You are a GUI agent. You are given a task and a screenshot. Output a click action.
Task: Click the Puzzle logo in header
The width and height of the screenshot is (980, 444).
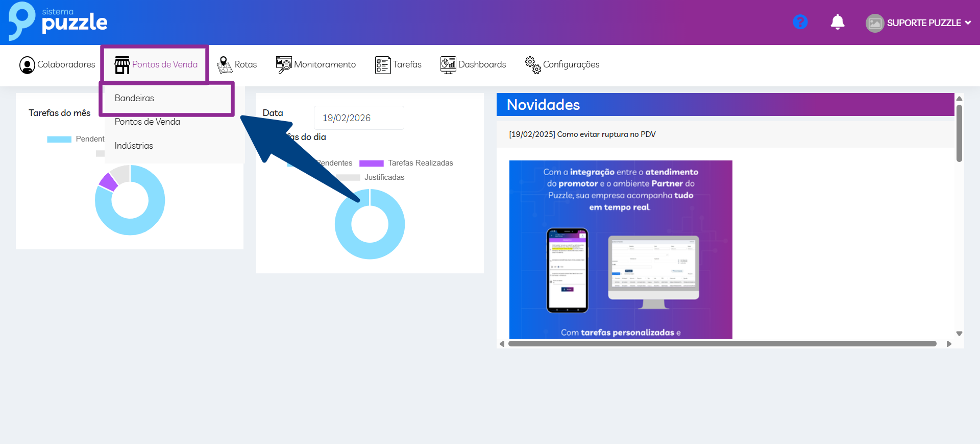58,21
